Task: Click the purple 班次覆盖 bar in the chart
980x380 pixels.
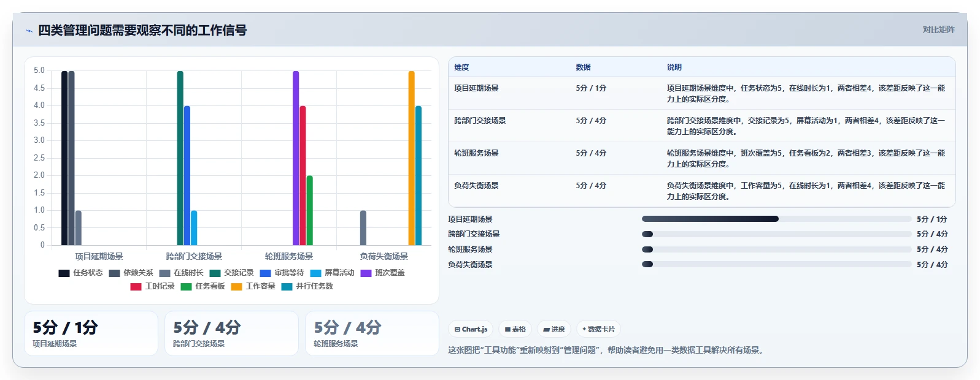Action: pos(296,158)
